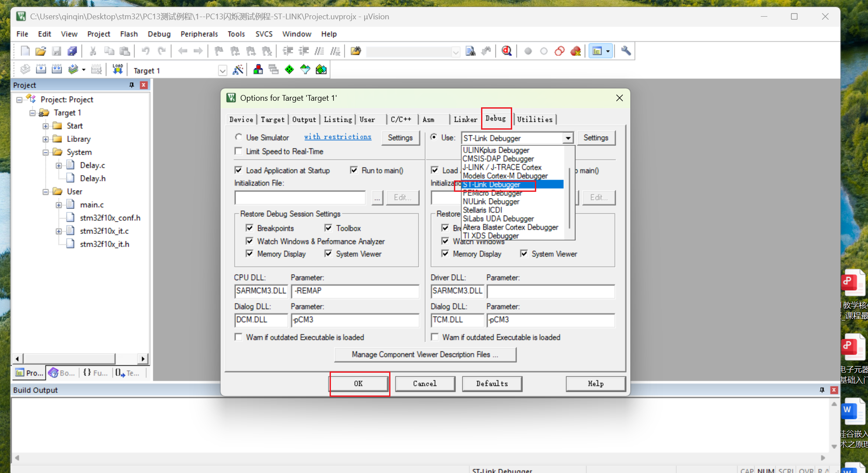Expand the Library folder node
The width and height of the screenshot is (868, 473).
coord(46,139)
